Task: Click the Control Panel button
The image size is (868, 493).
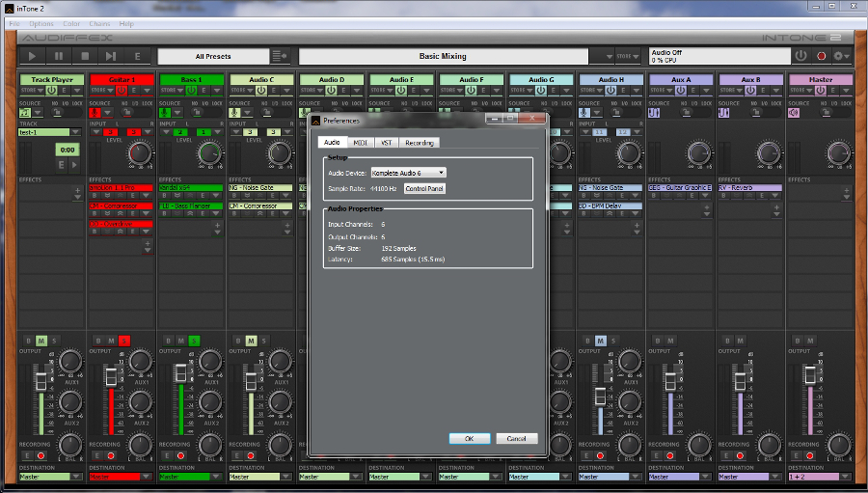Action: click(424, 189)
